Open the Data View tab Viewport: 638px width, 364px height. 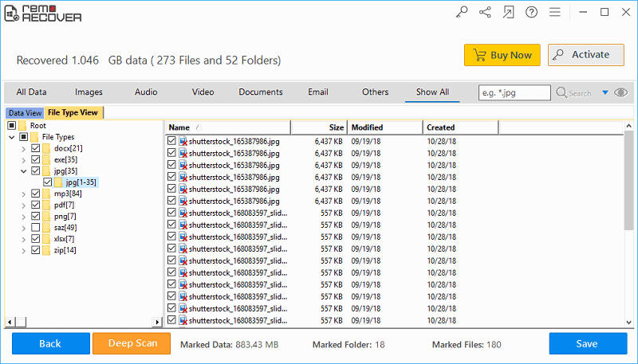pos(26,113)
